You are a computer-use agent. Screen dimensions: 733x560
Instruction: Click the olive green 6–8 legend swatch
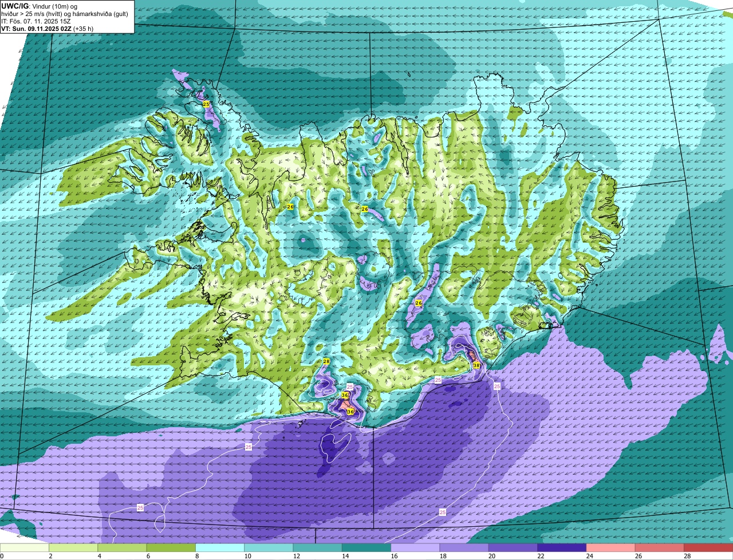pos(171,548)
